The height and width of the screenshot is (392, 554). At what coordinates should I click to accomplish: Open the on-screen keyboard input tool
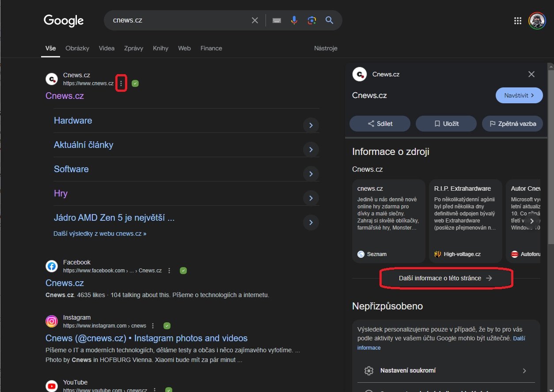point(277,20)
